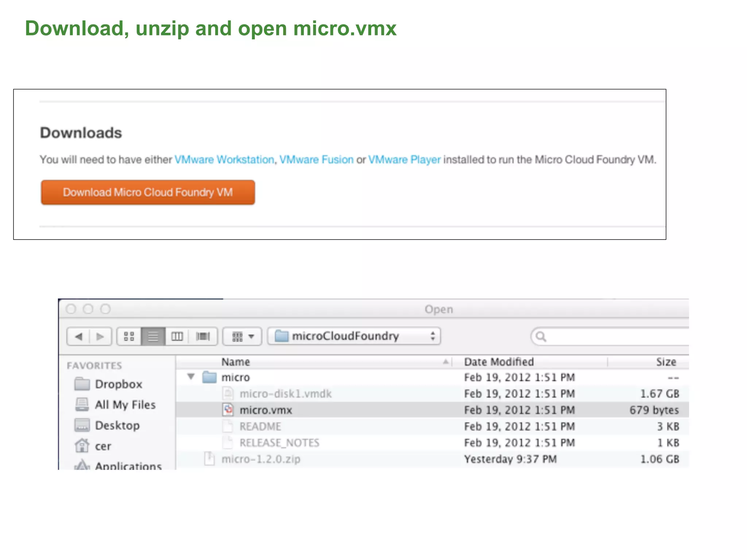The width and height of the screenshot is (747, 560).
Task: Select the 'micro-1.2.0.zip' file name
Action: point(261,459)
